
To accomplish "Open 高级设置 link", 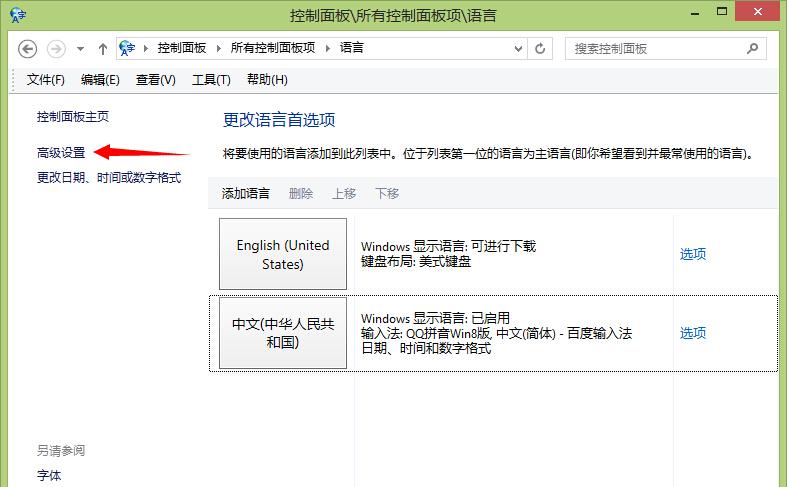I will coord(61,153).
